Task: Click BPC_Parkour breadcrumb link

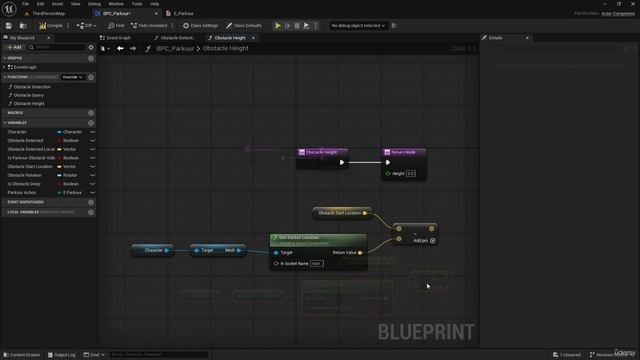Action: 175,49
